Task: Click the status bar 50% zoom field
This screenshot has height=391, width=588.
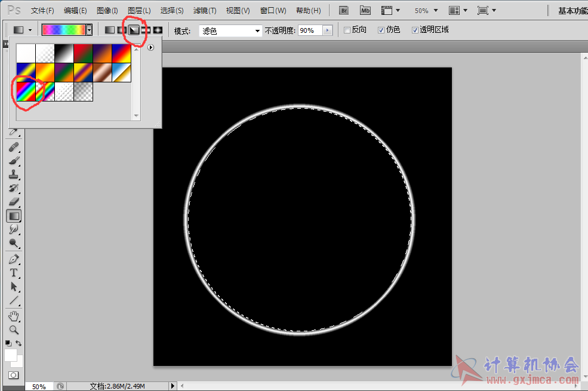Action: [39, 386]
